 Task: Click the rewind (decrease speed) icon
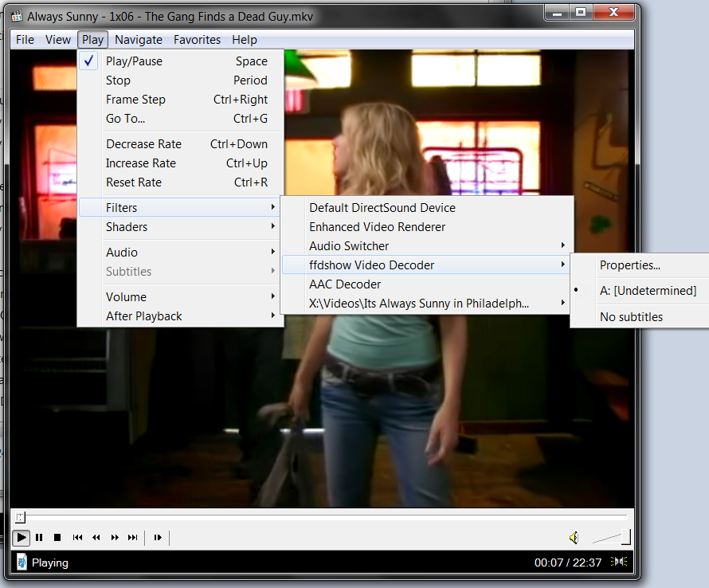(x=96, y=538)
